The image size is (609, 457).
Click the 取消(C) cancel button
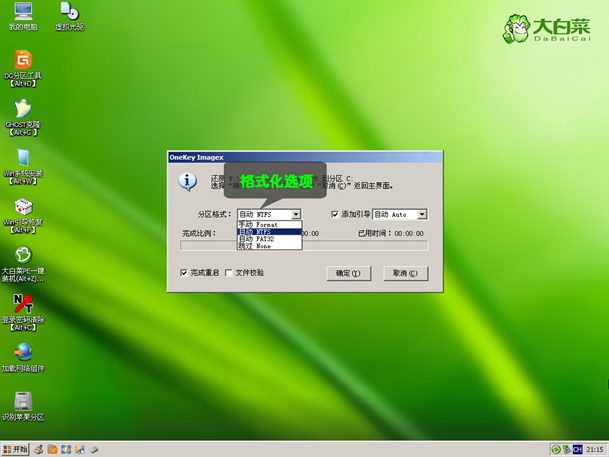tap(405, 273)
